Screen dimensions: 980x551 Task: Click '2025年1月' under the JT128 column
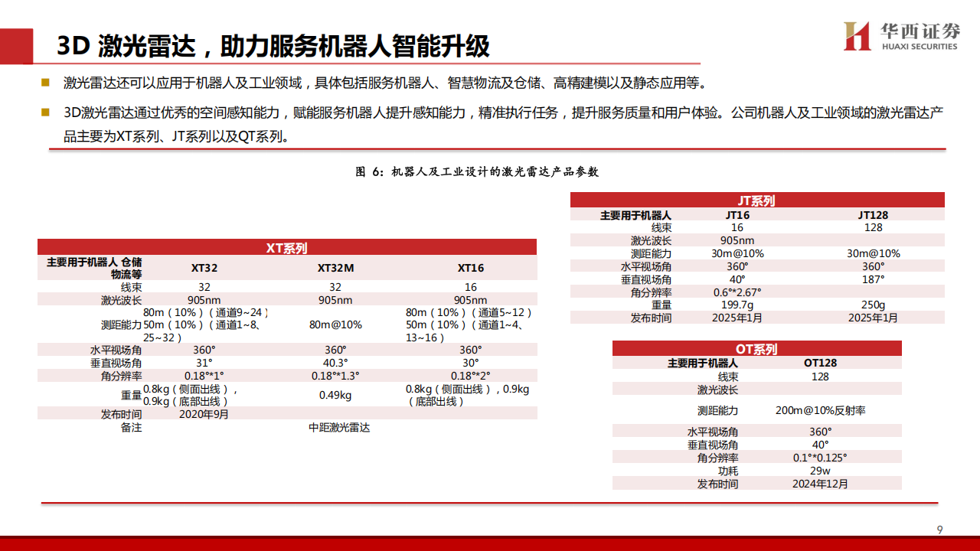click(x=874, y=318)
